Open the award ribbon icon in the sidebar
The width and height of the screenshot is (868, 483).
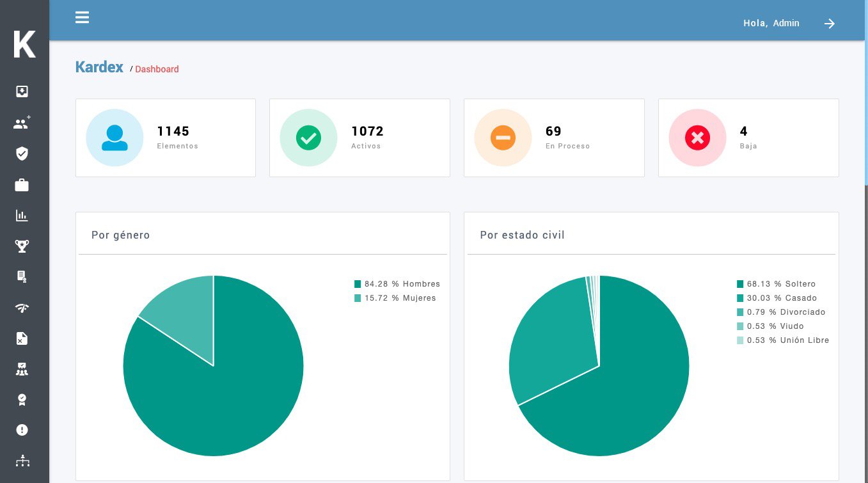(x=22, y=399)
